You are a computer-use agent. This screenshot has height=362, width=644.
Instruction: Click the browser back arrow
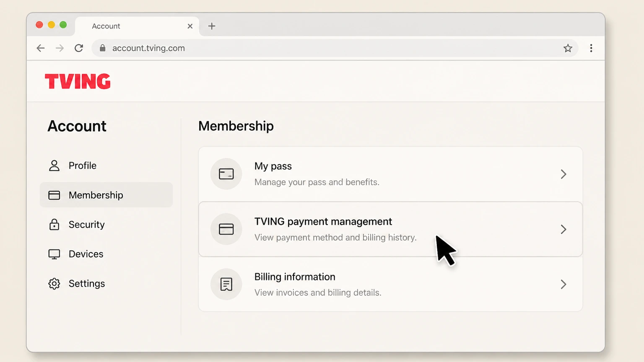[41, 48]
